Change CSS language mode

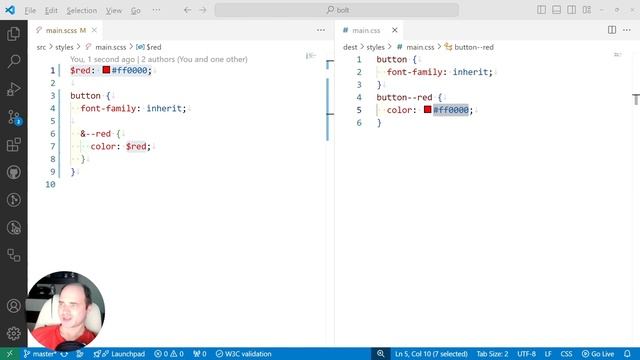pos(566,354)
